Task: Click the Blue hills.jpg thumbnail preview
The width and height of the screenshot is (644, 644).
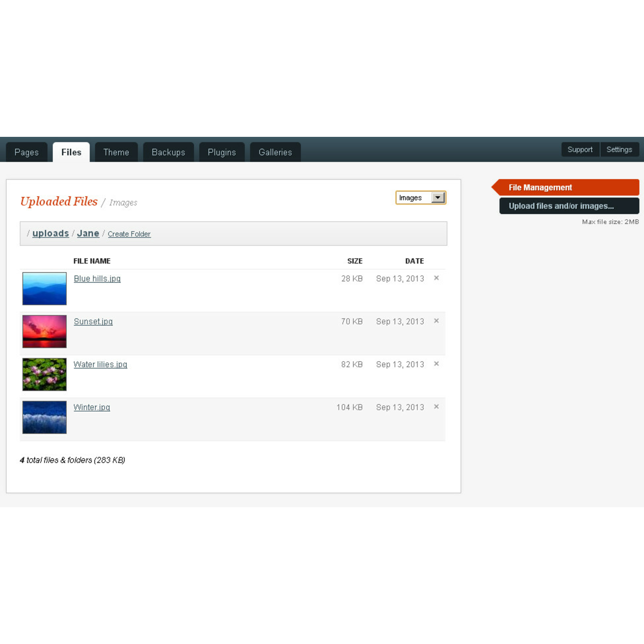Action: (x=44, y=288)
